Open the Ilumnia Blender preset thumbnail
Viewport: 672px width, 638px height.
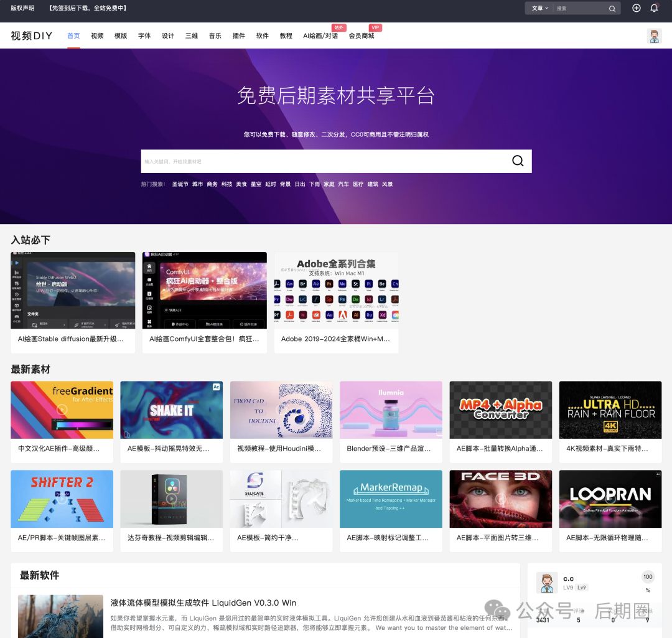tap(391, 410)
